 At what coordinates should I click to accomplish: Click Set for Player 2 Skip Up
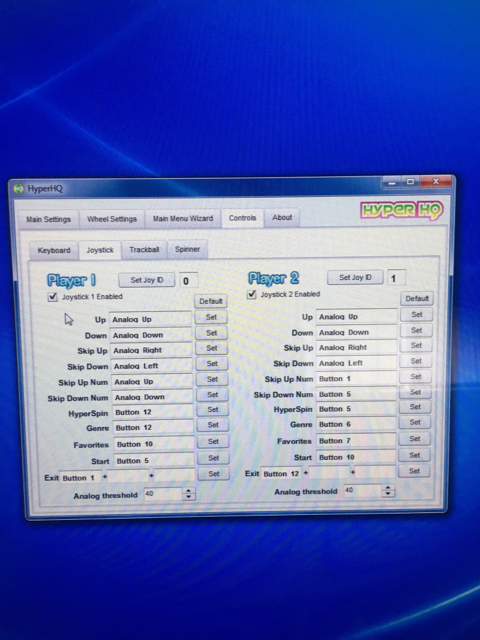tap(416, 345)
